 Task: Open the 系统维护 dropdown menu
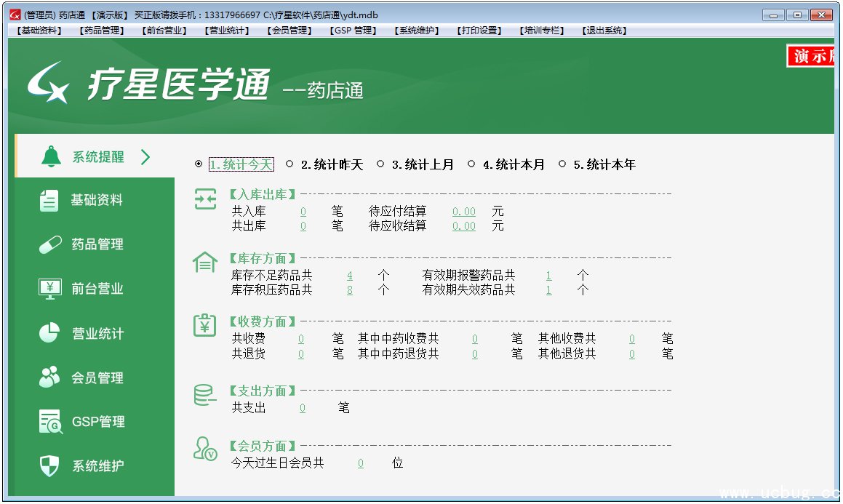pyautogui.click(x=415, y=31)
